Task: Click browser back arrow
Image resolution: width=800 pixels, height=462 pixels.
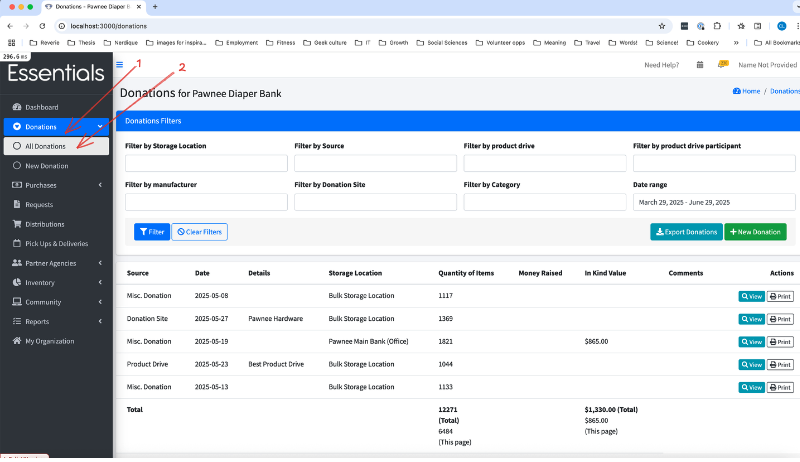Action: pos(10,26)
